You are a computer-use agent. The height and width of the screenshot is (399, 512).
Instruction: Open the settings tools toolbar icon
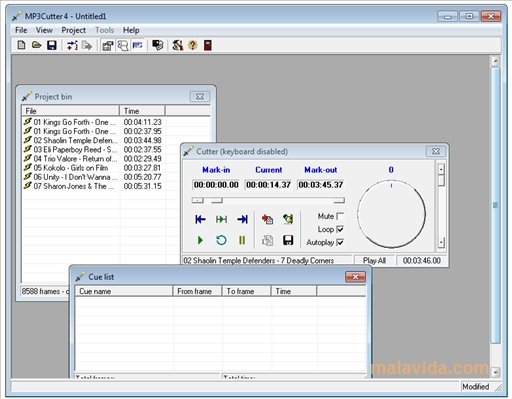coord(177,45)
